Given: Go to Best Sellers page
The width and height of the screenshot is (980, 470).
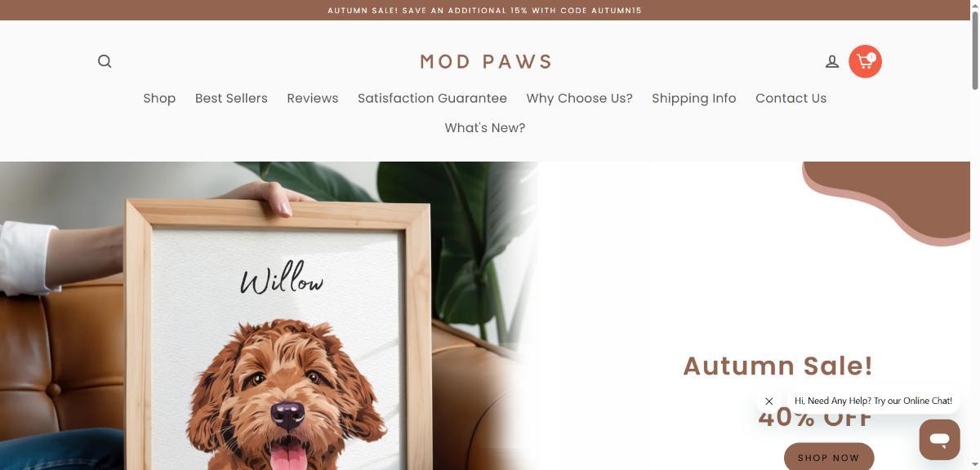Looking at the screenshot, I should tap(231, 98).
